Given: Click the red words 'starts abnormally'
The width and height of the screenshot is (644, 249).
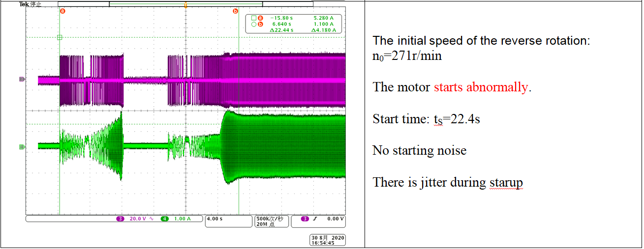Looking at the screenshot, I should [x=481, y=87].
